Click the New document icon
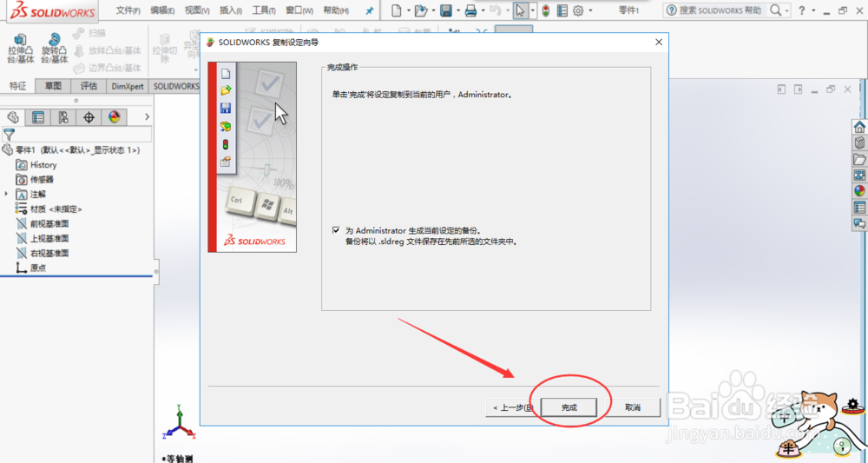 [397, 10]
